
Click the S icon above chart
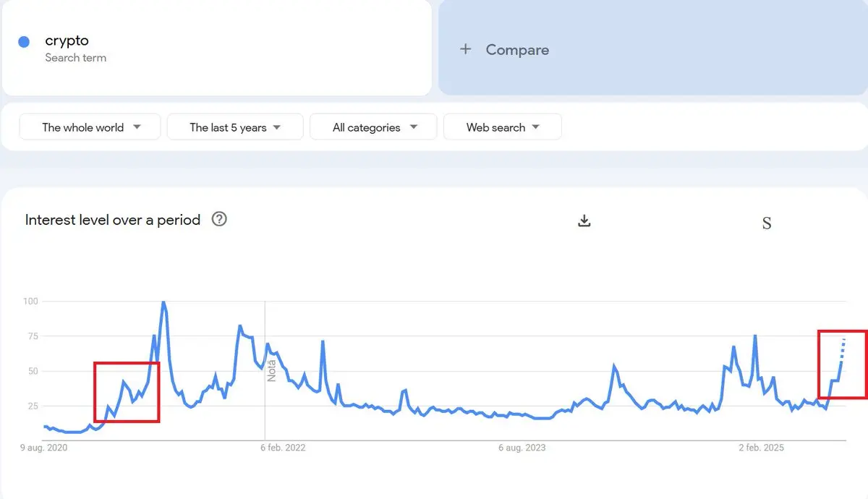767,223
